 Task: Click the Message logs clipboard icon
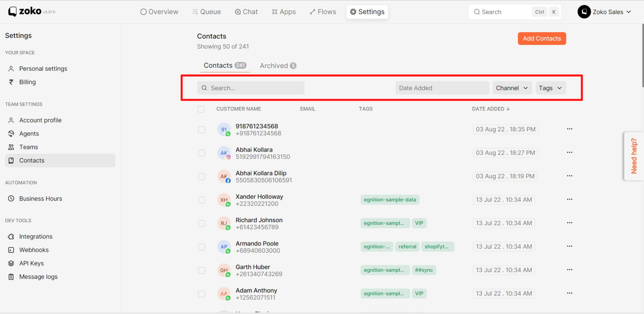pyautogui.click(x=11, y=277)
